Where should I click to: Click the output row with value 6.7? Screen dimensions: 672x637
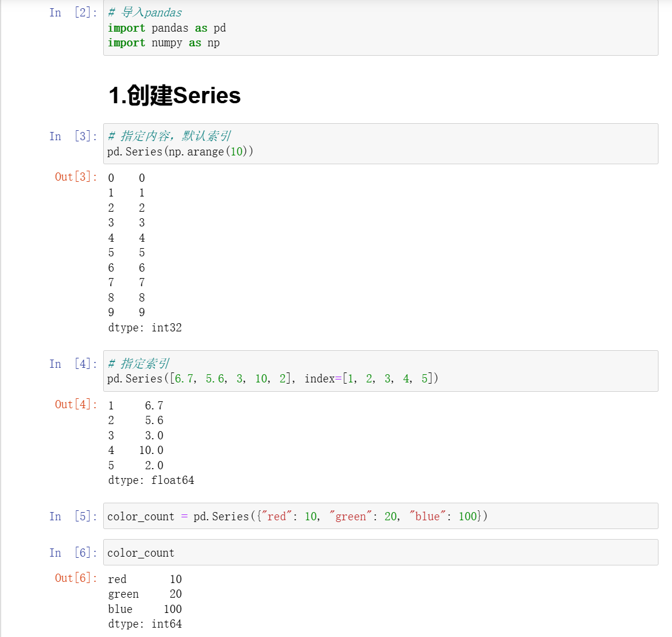point(136,405)
